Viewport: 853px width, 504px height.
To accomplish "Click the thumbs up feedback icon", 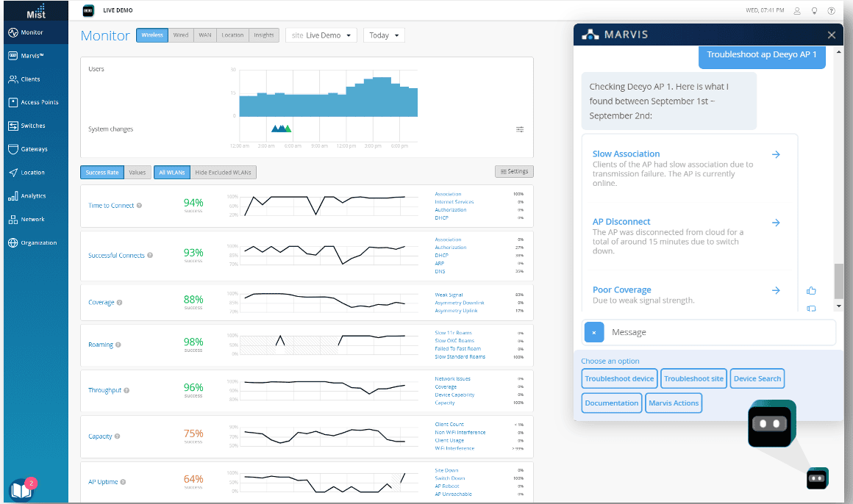I will point(811,290).
